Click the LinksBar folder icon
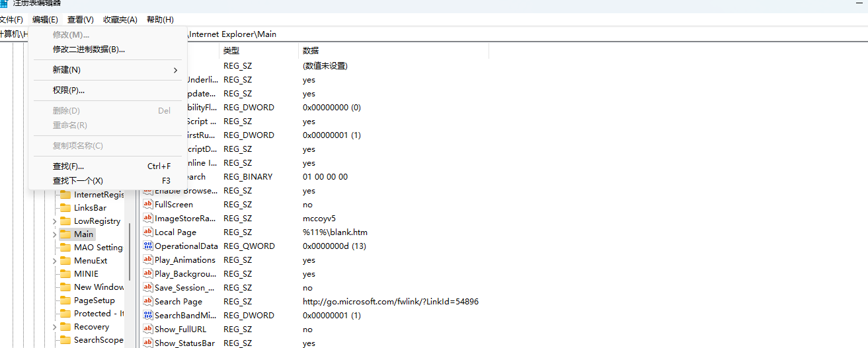Viewport: 868px width, 348px height. coord(65,208)
